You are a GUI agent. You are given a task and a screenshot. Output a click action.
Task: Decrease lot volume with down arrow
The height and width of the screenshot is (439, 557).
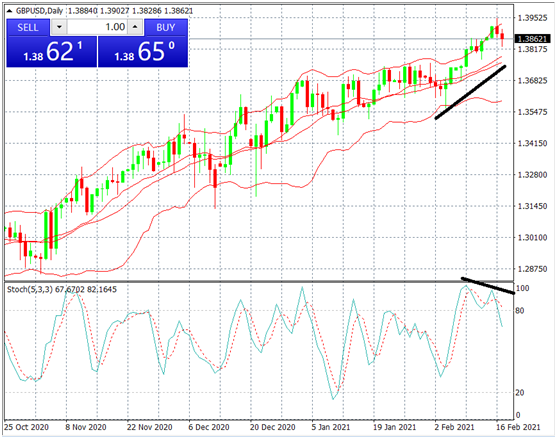coord(59,27)
